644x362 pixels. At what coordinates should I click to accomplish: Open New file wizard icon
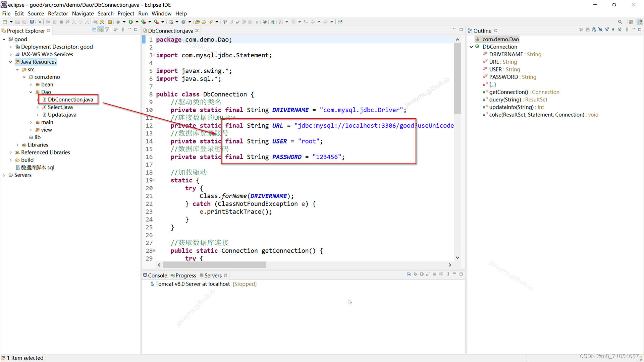5,22
